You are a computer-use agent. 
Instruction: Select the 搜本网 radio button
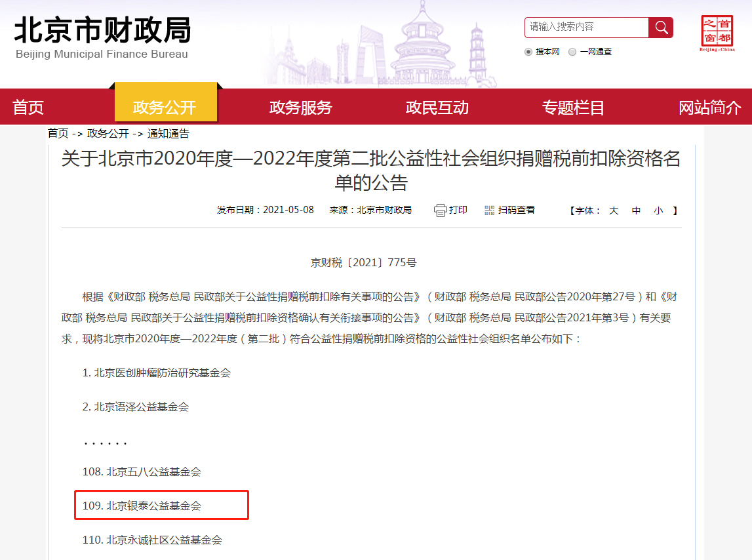tap(528, 52)
